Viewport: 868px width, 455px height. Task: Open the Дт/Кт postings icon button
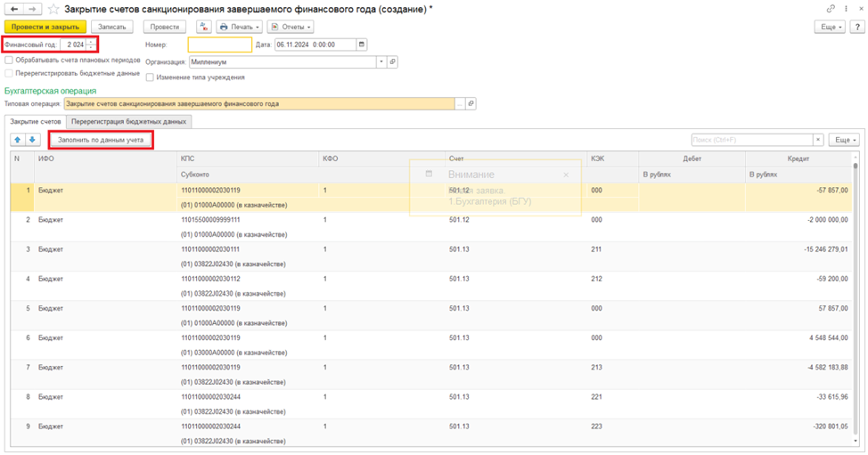click(x=204, y=27)
